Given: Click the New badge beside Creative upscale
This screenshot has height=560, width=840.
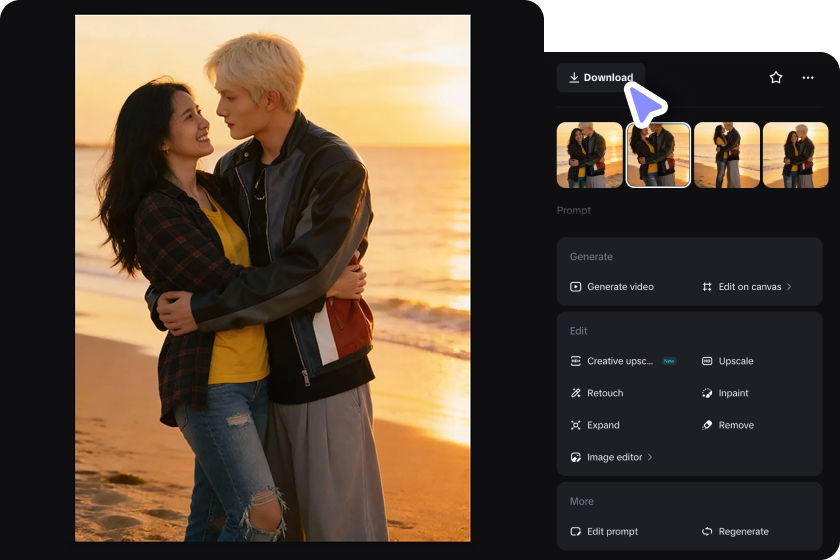Looking at the screenshot, I should pyautogui.click(x=669, y=361).
